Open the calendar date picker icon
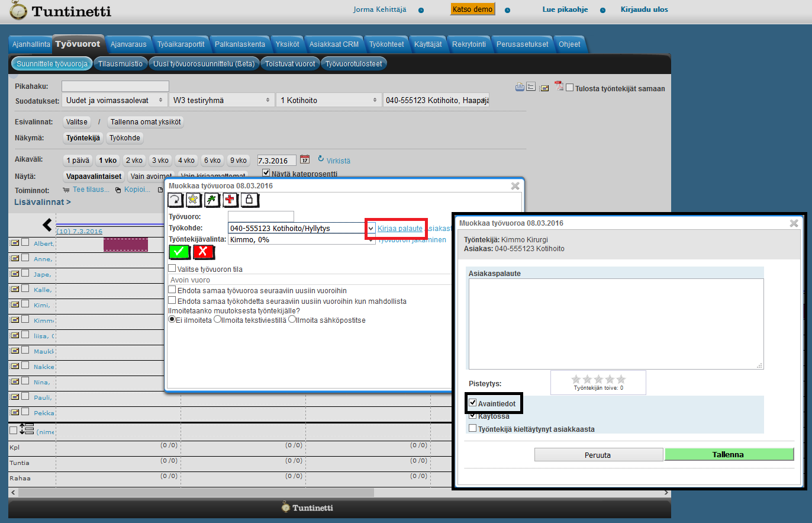812x523 pixels. 305,160
